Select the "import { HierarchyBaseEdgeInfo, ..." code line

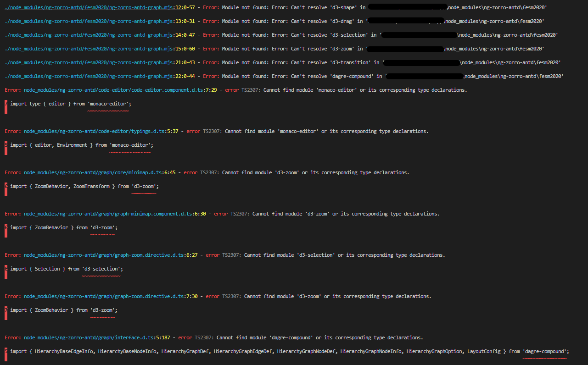pos(290,351)
